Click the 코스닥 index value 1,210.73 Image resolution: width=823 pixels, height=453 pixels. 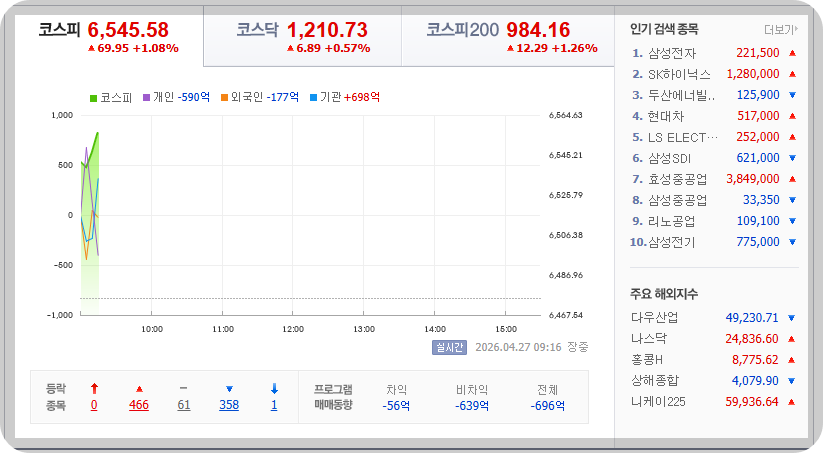(328, 30)
